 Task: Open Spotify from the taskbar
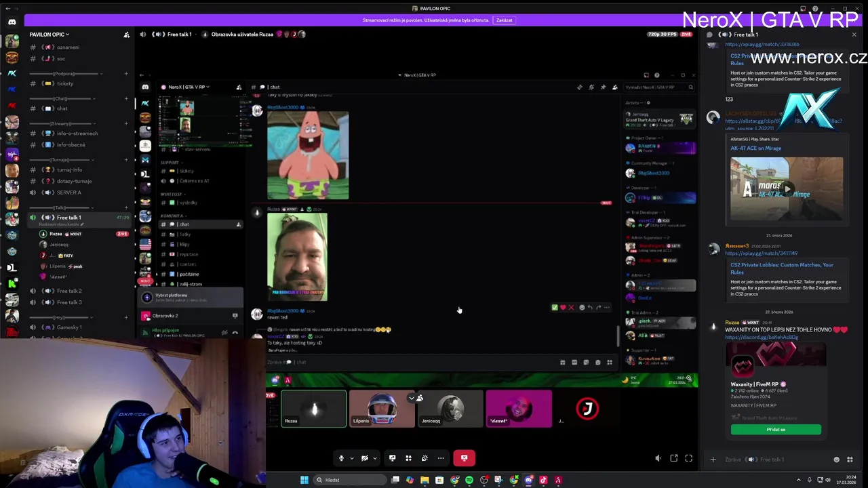(469, 480)
